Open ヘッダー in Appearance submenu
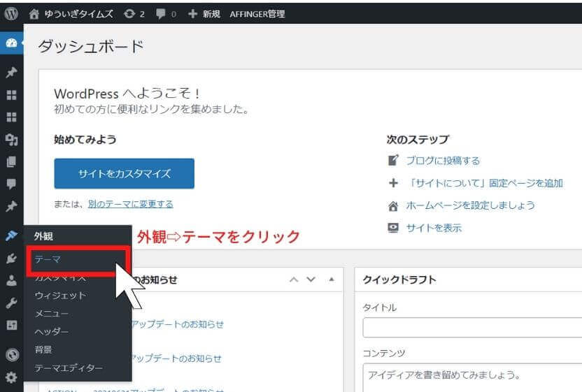 (51, 331)
